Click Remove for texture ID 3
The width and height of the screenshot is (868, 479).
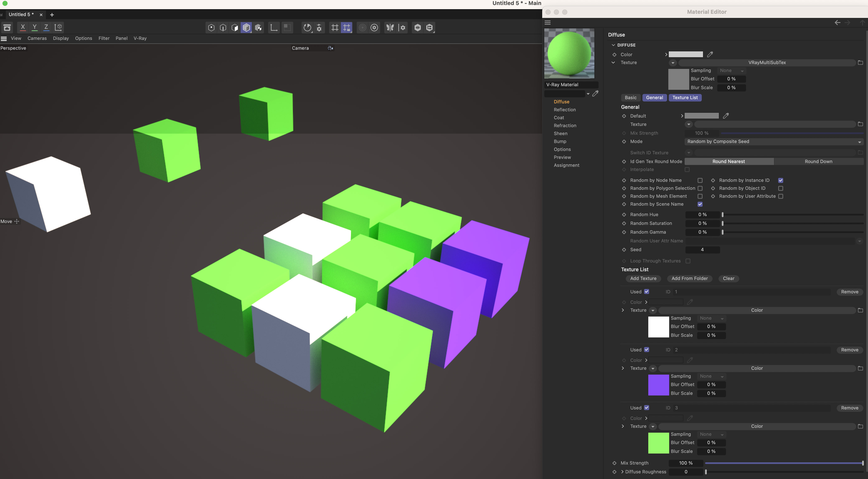click(x=849, y=408)
